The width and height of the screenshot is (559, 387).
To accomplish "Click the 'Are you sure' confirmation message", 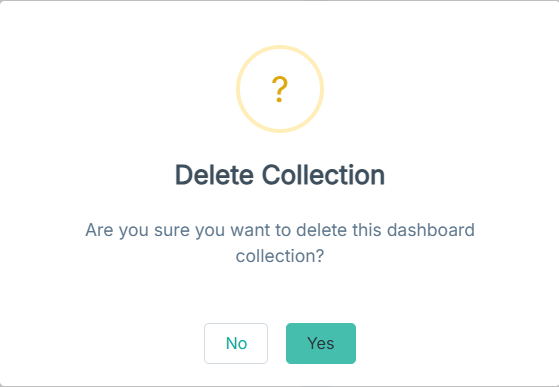I will [x=280, y=243].
